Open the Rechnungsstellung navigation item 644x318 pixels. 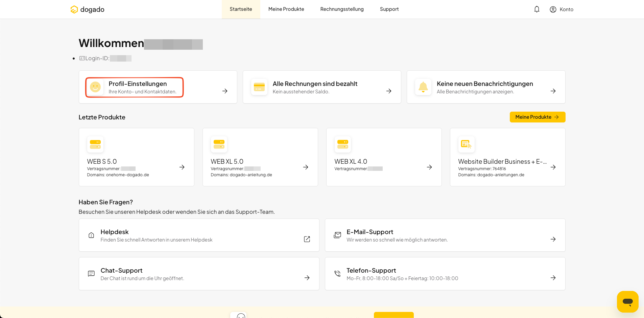pos(342,9)
